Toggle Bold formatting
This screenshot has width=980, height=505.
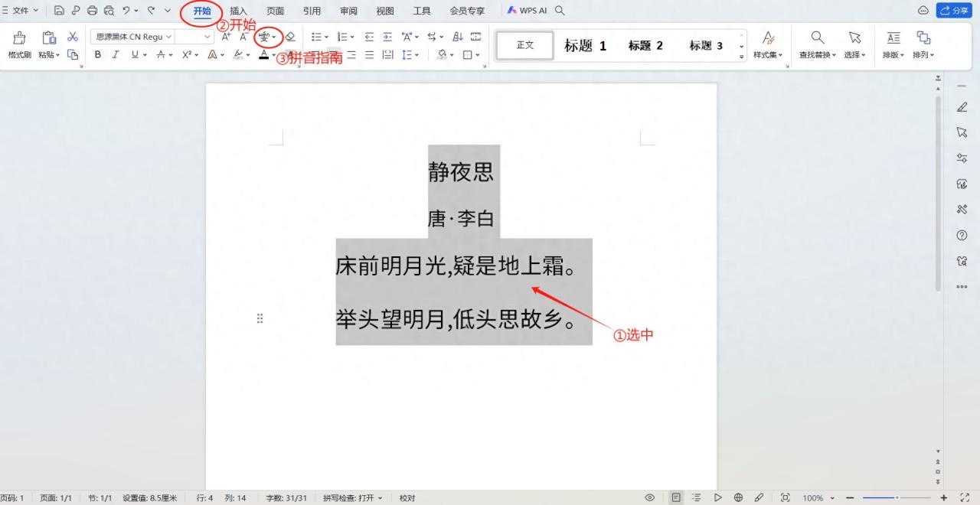tap(98, 54)
